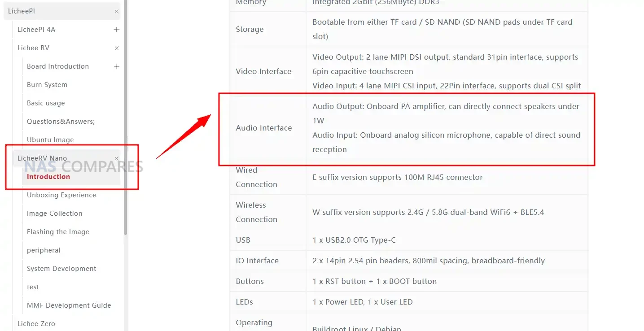Screen dimensions: 644x331
Task: Open the Unboxing Experience page
Action: 61,195
